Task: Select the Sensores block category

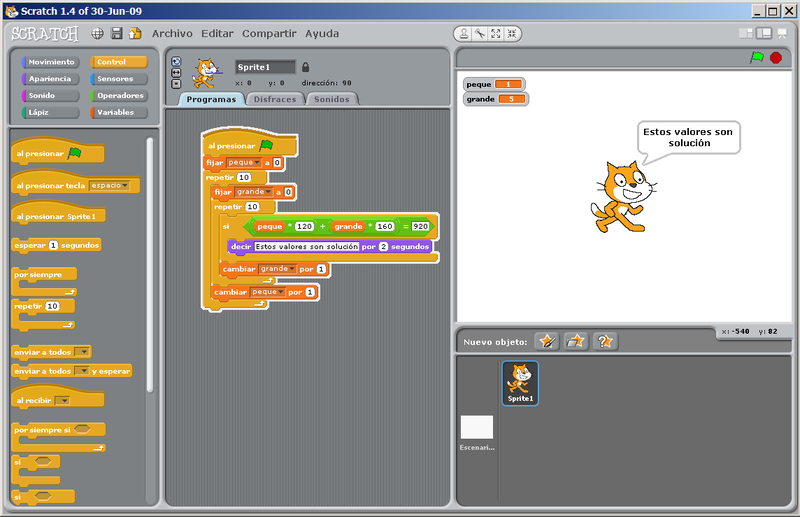Action: tap(119, 78)
